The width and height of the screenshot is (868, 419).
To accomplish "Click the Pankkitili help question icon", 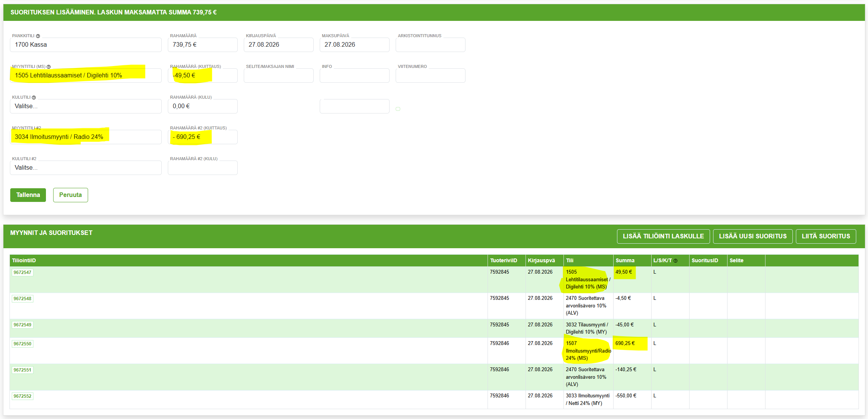I will [38, 36].
